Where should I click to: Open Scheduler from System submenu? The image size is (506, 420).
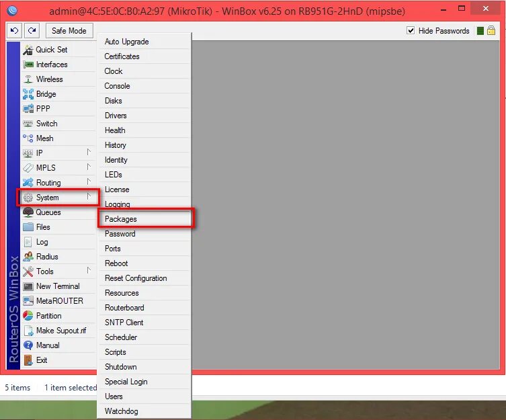pyautogui.click(x=144, y=337)
